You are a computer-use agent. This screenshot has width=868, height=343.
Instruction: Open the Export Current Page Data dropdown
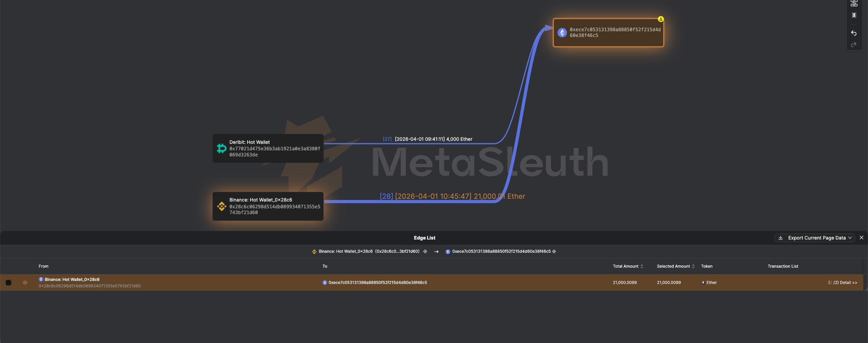point(814,238)
